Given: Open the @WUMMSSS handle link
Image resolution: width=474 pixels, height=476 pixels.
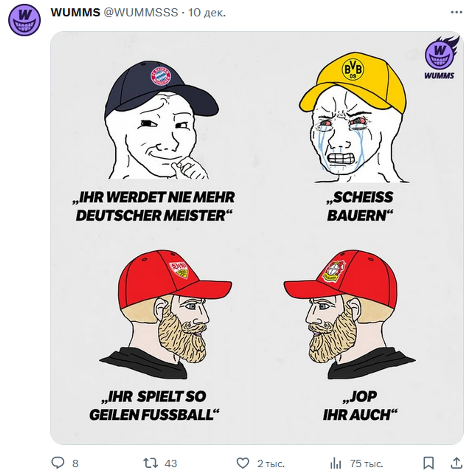Looking at the screenshot, I should [x=141, y=13].
